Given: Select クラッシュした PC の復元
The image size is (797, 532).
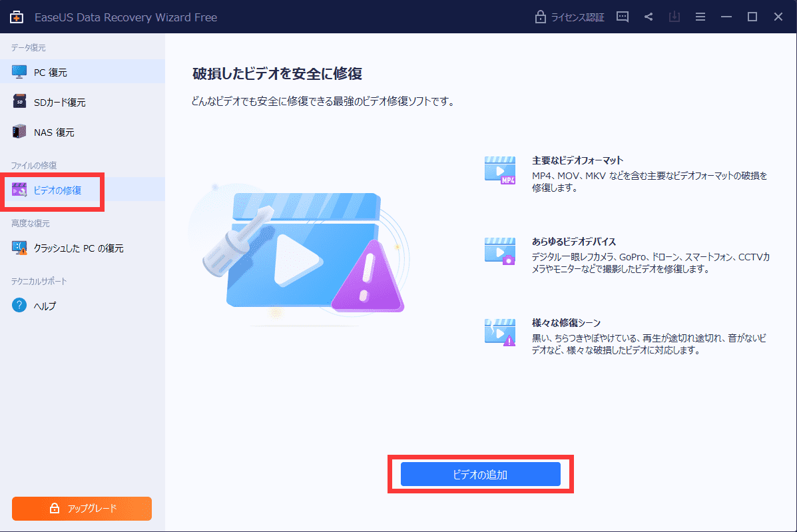Looking at the screenshot, I should (83, 248).
